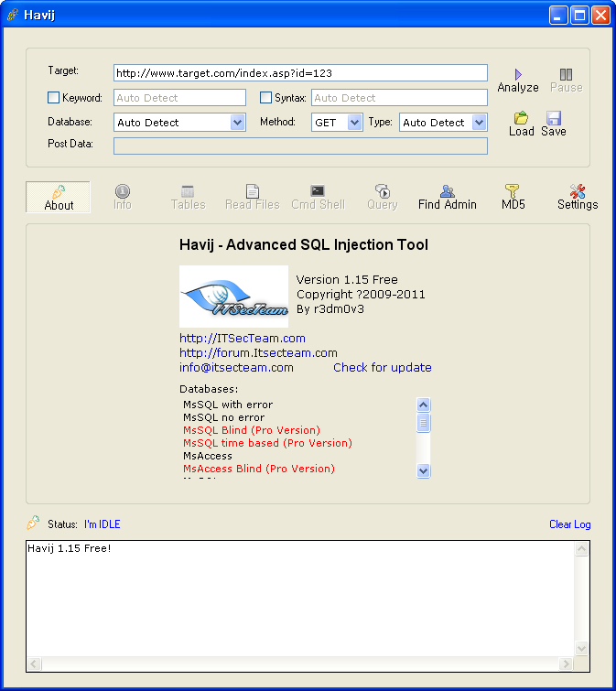Open the http://forum.Itsecteam.com link

pos(258,352)
